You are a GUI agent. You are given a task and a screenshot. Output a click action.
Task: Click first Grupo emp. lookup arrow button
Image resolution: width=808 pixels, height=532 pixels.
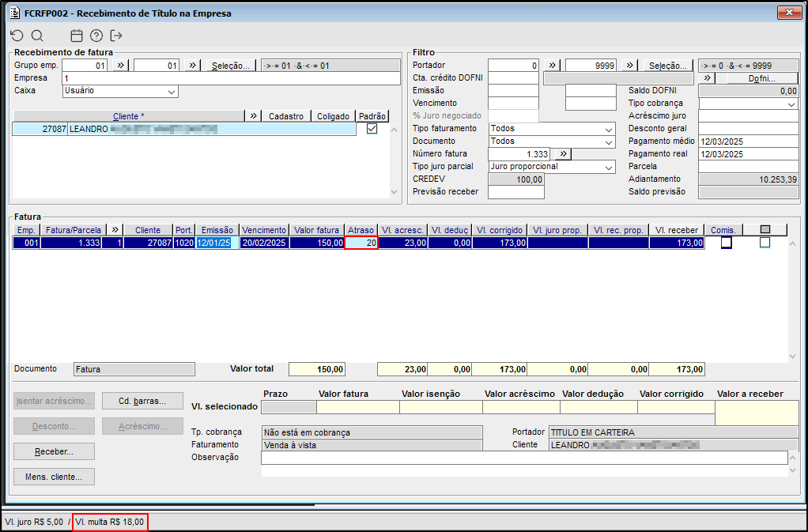pos(120,66)
